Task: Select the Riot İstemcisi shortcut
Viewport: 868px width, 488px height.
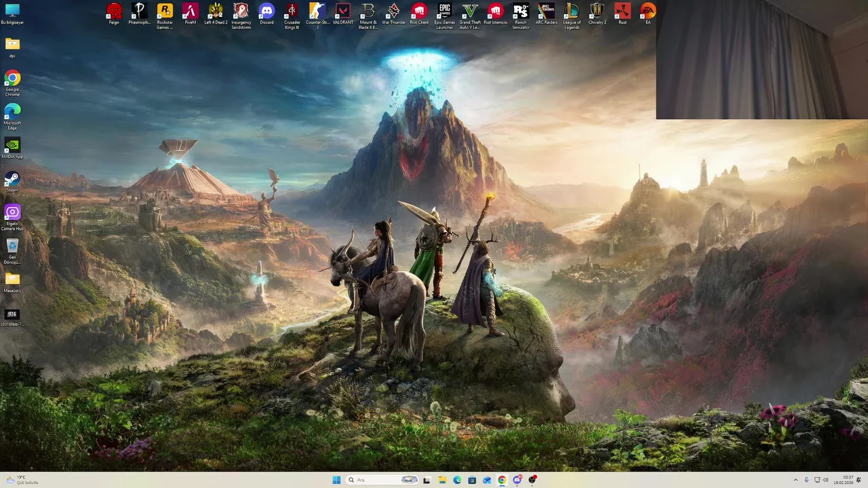Action: tap(495, 14)
